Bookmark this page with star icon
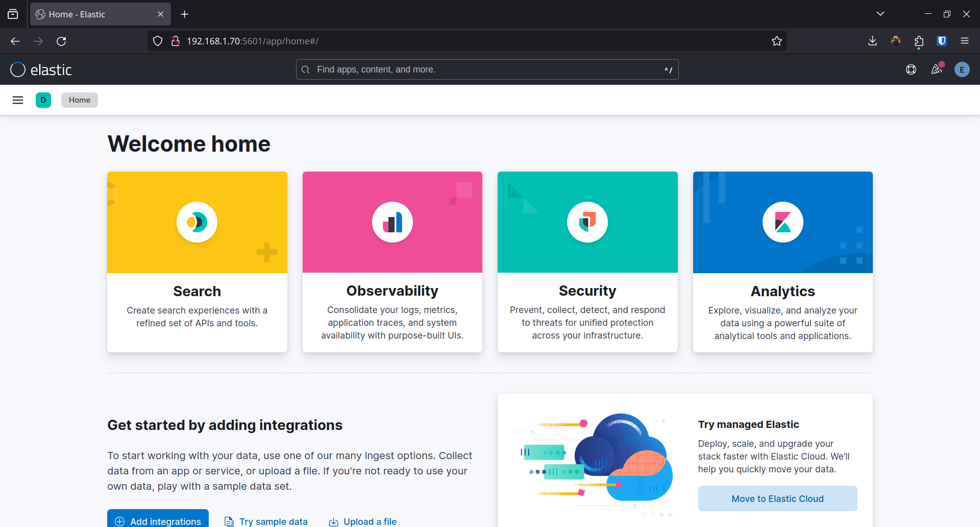Image resolution: width=980 pixels, height=527 pixels. [x=777, y=41]
